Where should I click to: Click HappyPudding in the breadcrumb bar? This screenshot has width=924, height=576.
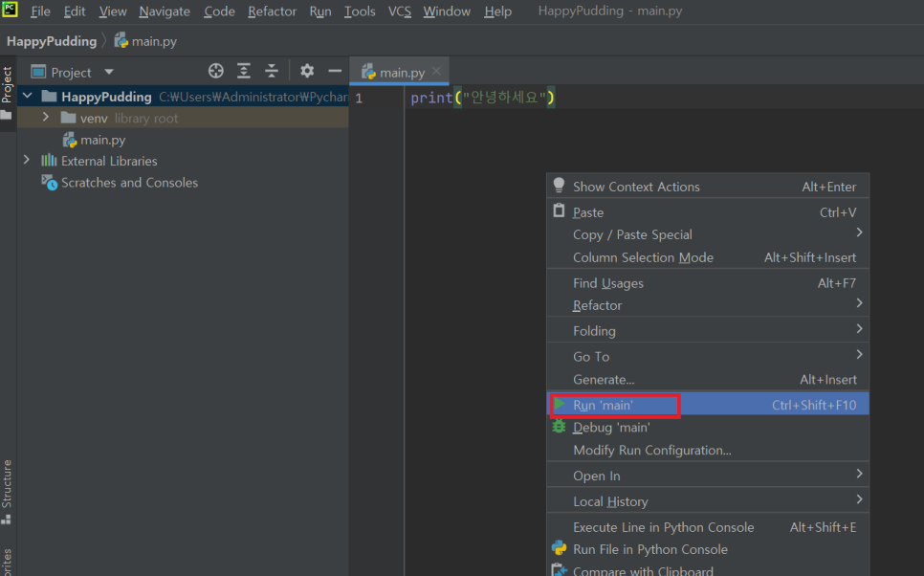click(52, 41)
